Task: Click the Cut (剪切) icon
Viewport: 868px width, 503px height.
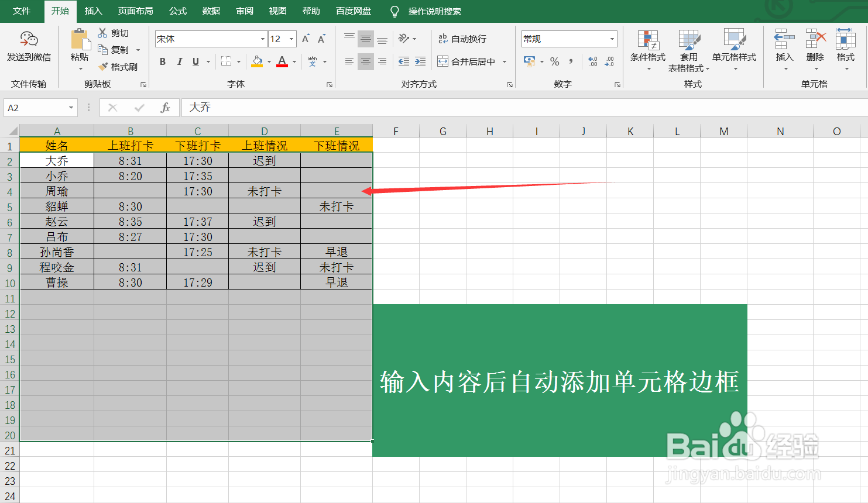Action: pos(102,32)
